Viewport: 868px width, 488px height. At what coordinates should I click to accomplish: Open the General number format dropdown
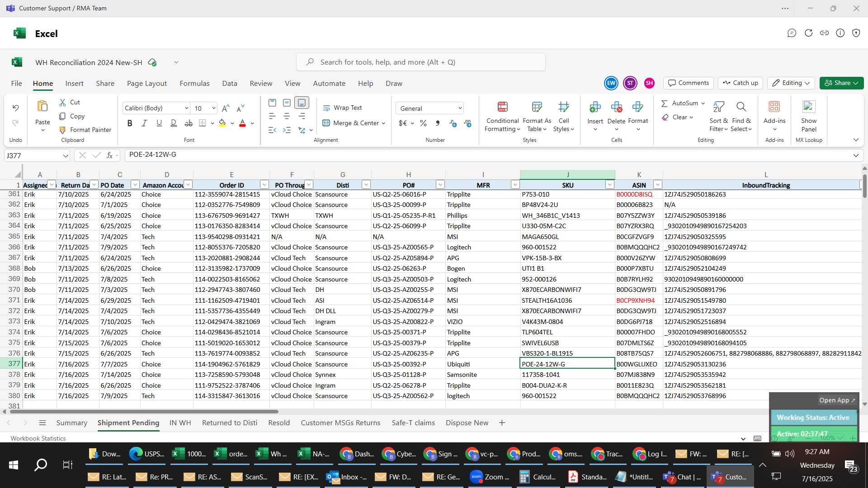point(460,108)
